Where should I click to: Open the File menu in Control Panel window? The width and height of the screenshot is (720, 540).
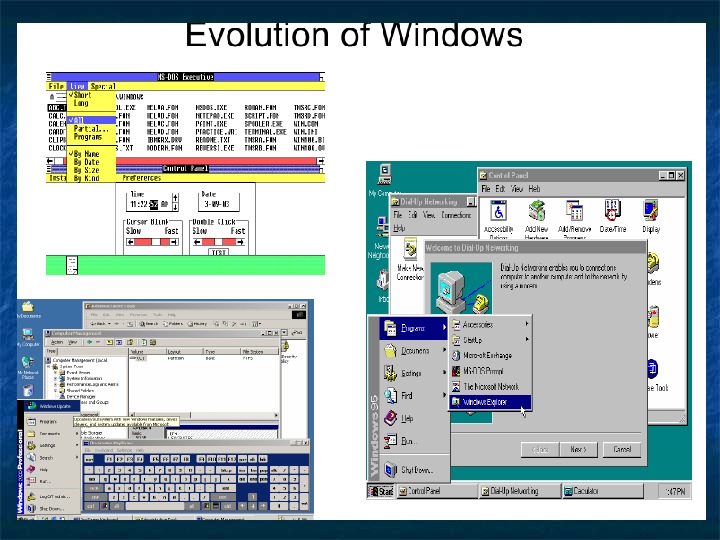486,189
